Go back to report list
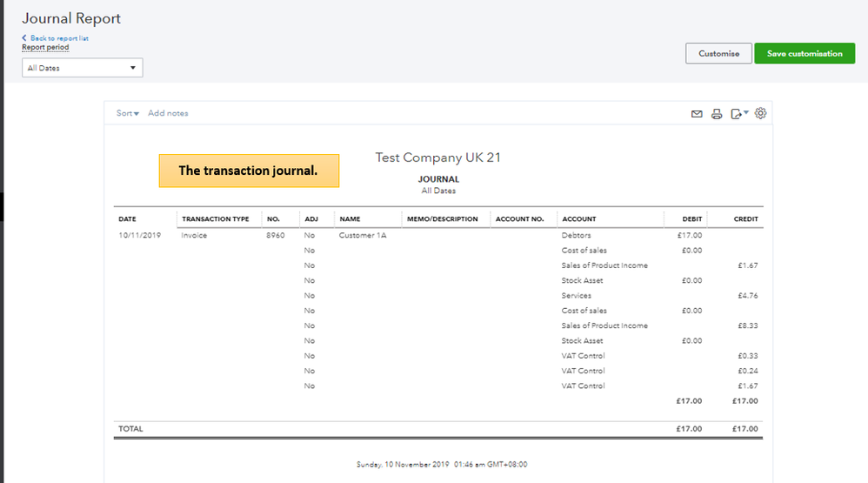This screenshot has width=868, height=483. (x=56, y=38)
